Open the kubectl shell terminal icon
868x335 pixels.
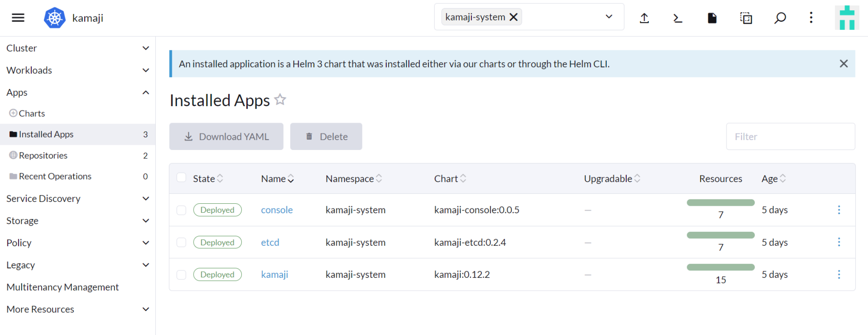[677, 18]
